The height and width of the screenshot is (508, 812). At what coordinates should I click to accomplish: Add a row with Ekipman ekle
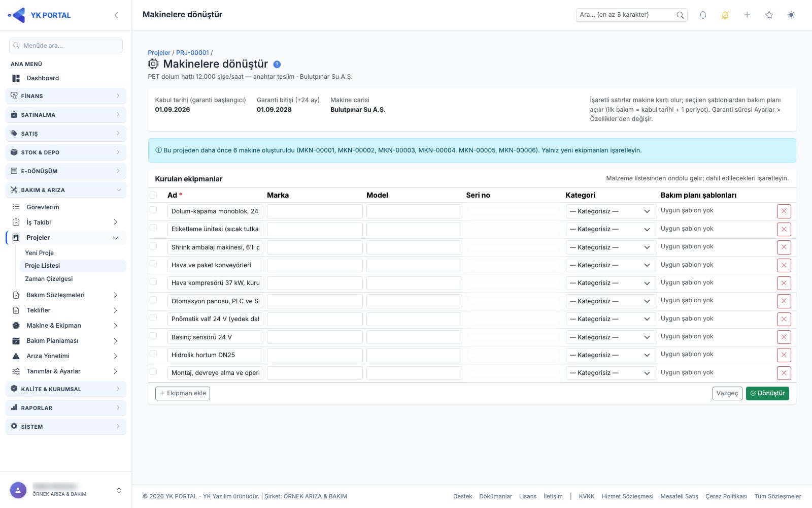click(x=183, y=393)
